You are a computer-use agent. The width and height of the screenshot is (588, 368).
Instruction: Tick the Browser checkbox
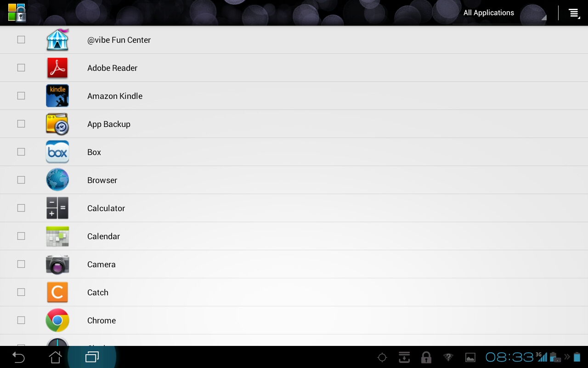pos(21,180)
